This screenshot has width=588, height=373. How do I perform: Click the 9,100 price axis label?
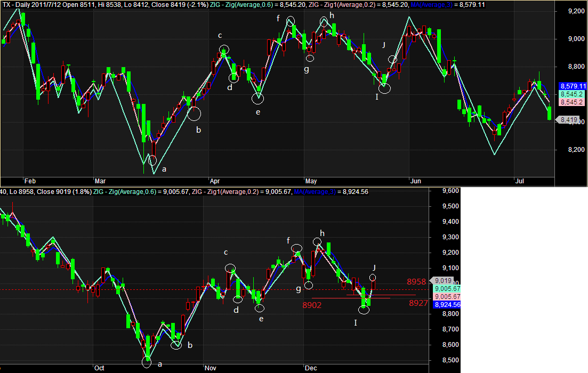coord(451,267)
